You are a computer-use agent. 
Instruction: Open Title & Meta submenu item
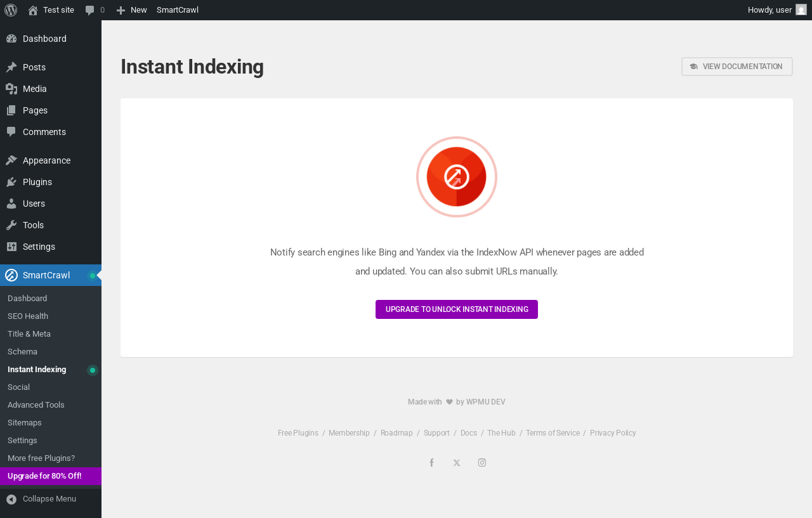tap(51, 334)
